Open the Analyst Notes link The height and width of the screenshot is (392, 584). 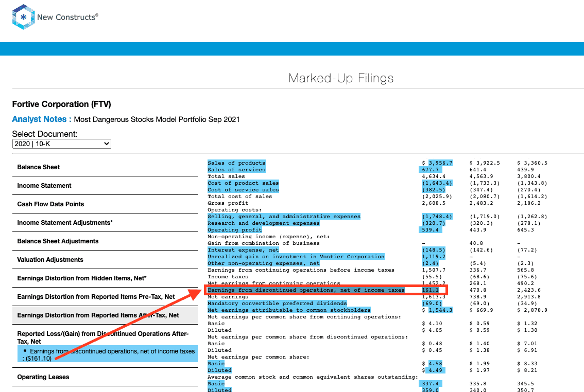[41, 119]
